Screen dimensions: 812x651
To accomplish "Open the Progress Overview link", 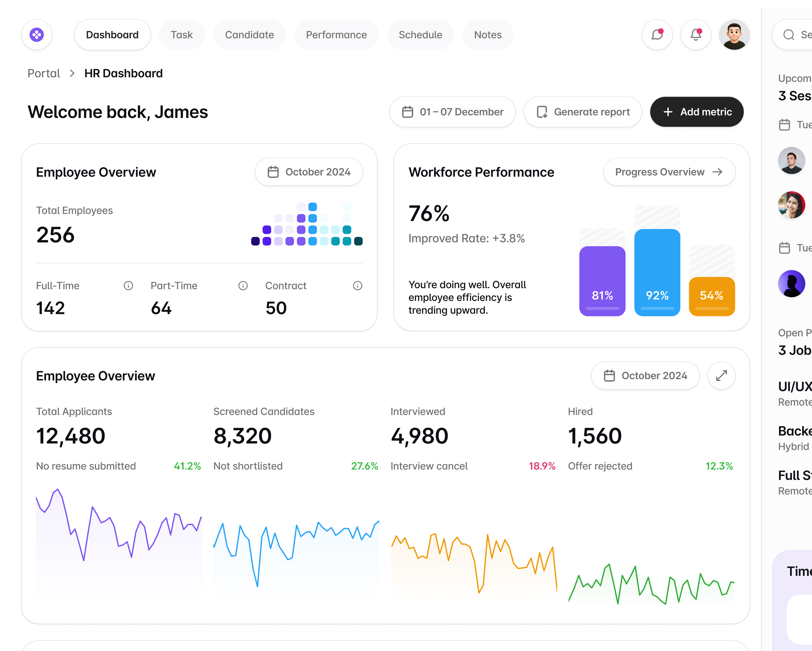I will pyautogui.click(x=669, y=172).
